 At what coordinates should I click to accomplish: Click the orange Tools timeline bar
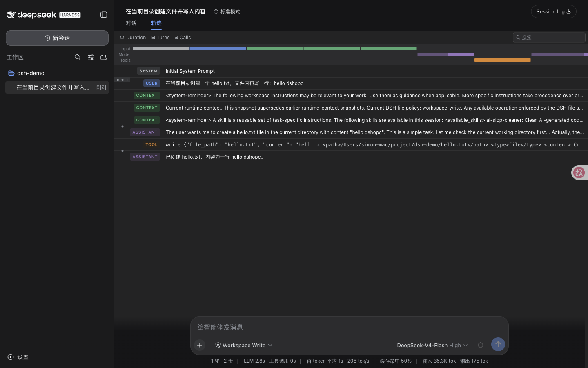[x=502, y=60]
